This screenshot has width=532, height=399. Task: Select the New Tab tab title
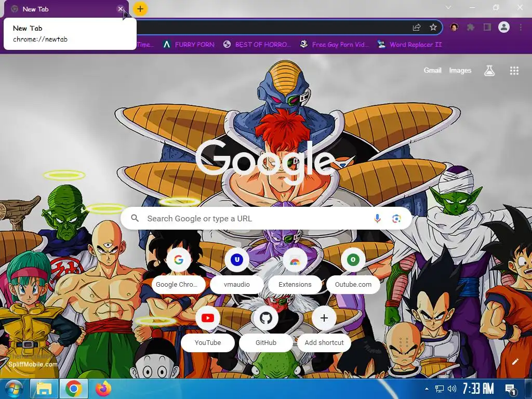36,9
